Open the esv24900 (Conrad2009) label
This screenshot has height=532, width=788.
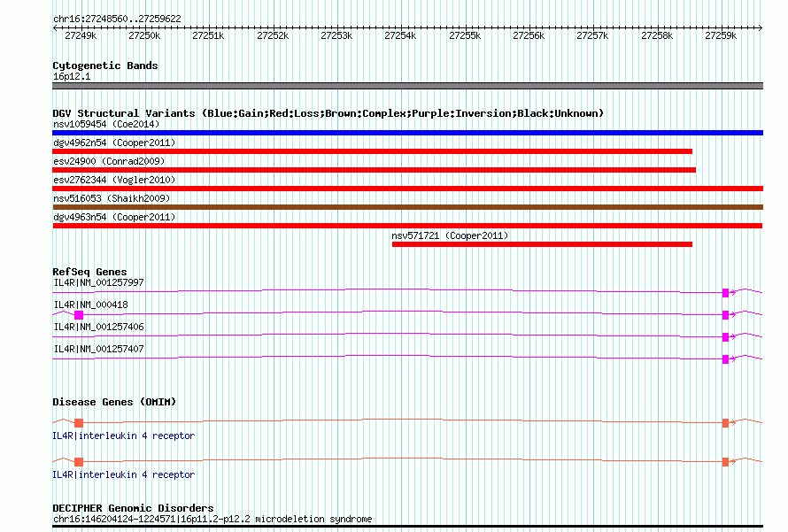point(109,161)
